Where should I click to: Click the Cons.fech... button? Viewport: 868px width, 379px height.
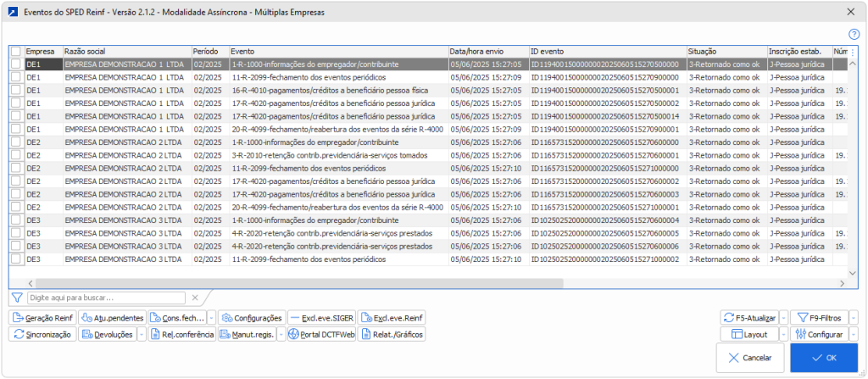pyautogui.click(x=177, y=318)
